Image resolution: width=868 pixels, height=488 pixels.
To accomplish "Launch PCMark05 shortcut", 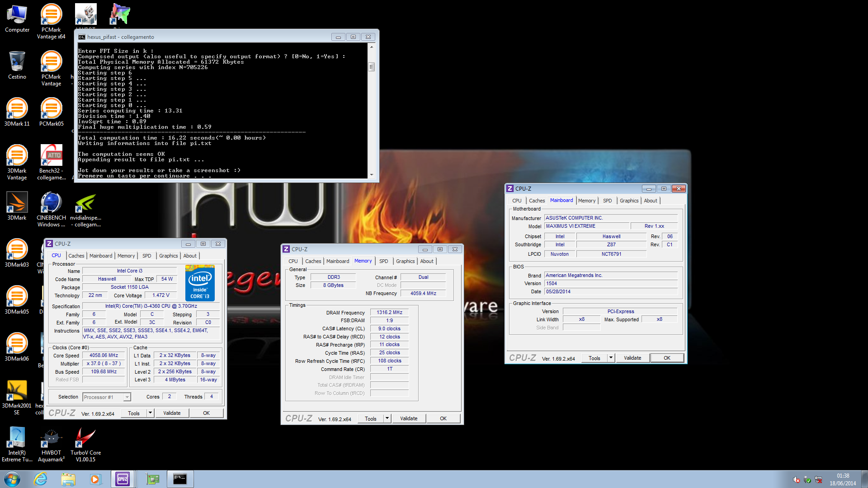I will [51, 112].
